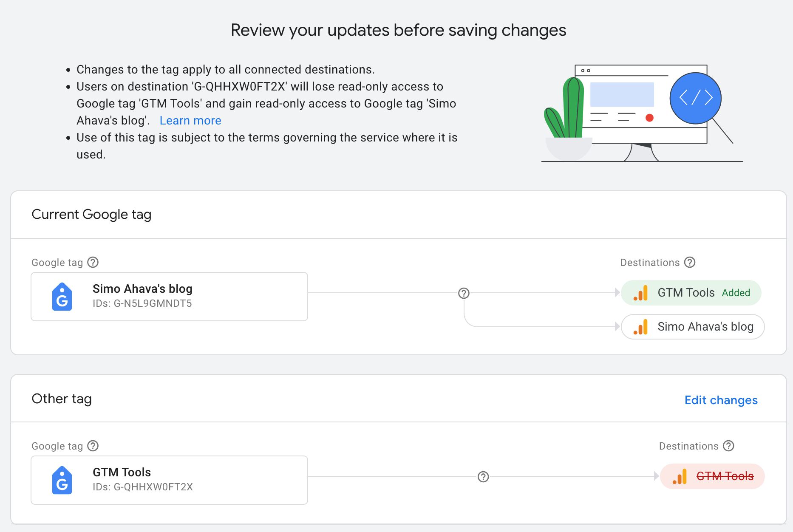Viewport: 793px width, 532px height.
Task: Click the first bullet about connected destinations
Action: 226,70
